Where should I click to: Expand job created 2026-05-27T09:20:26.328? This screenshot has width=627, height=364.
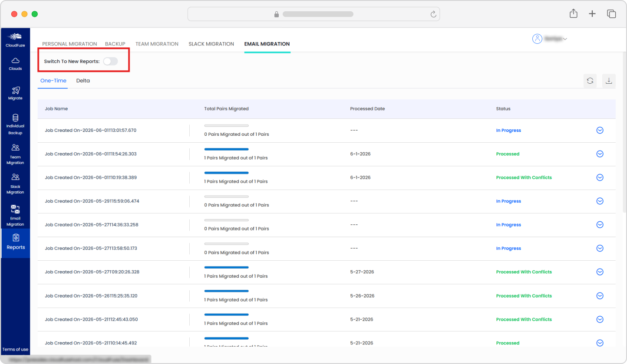(x=600, y=272)
